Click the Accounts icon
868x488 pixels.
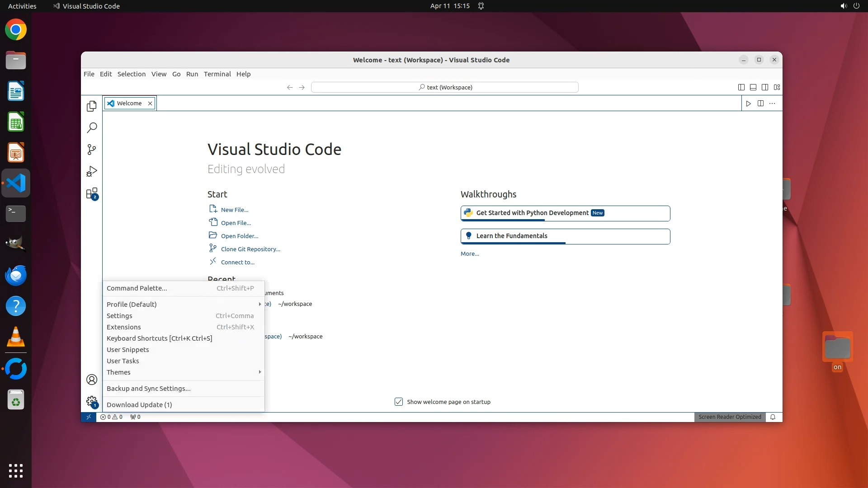[x=92, y=380]
